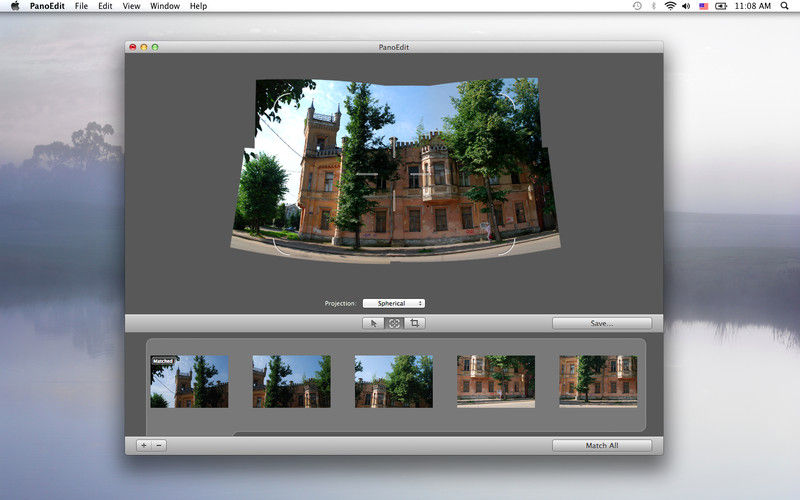This screenshot has width=800, height=500.
Task: Click the bottom-right rotation arc handle
Action: coord(508,247)
